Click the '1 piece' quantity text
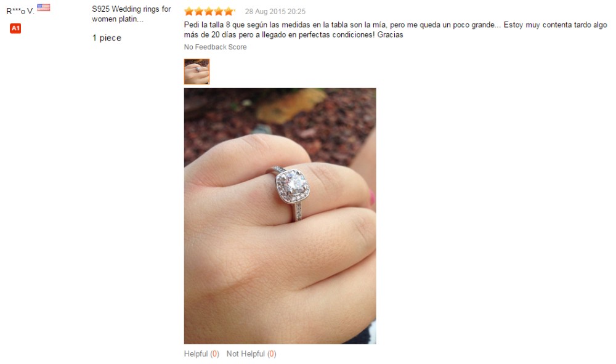The width and height of the screenshot is (616, 364). click(107, 38)
